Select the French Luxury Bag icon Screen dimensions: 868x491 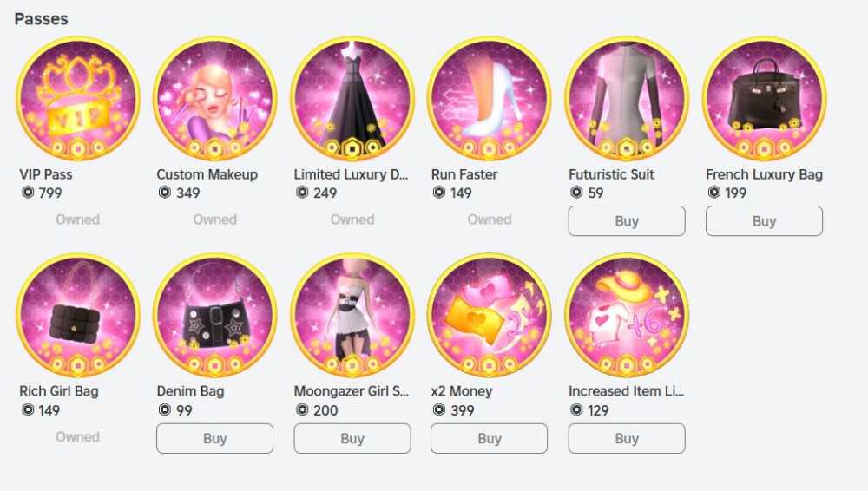764,99
